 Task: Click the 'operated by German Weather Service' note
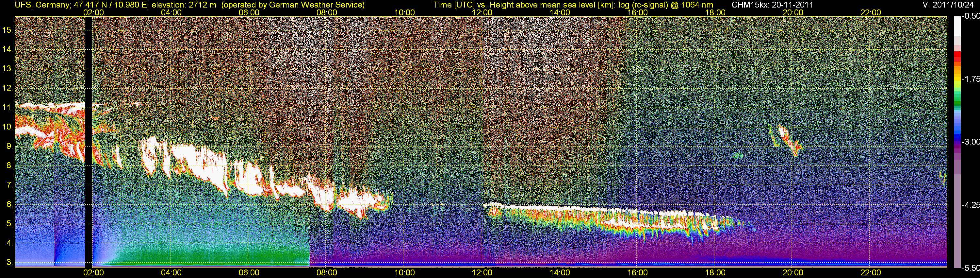point(293,5)
